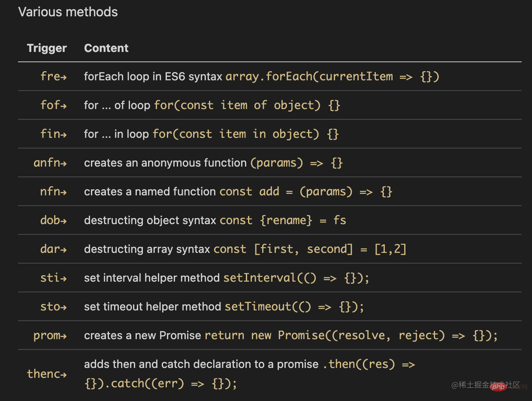The height and width of the screenshot is (401, 532).
Task: Click the for...of loop code snippet
Action: (247, 105)
